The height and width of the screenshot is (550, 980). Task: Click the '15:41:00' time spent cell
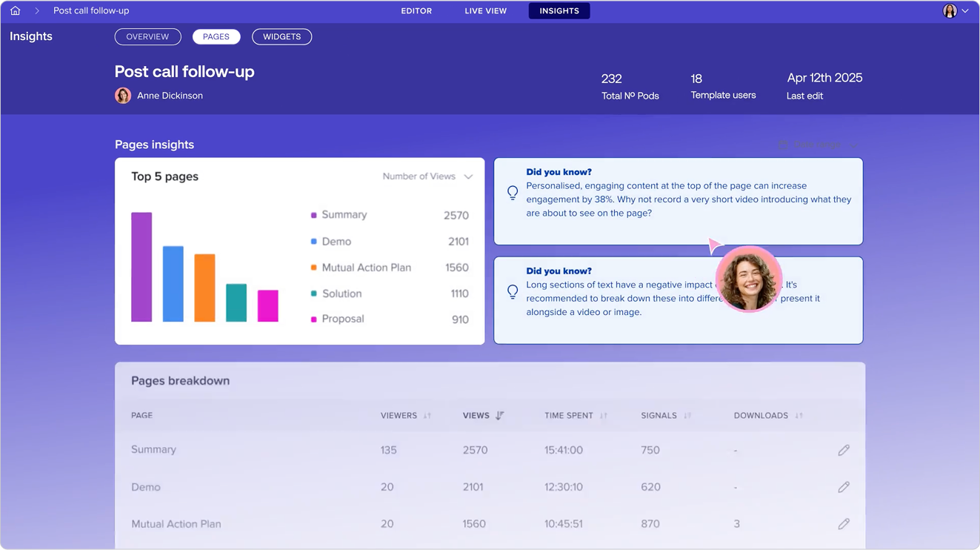[564, 450]
